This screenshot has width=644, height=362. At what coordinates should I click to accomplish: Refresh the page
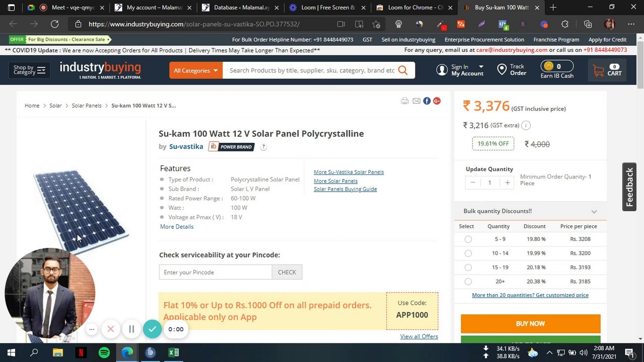coord(54,24)
